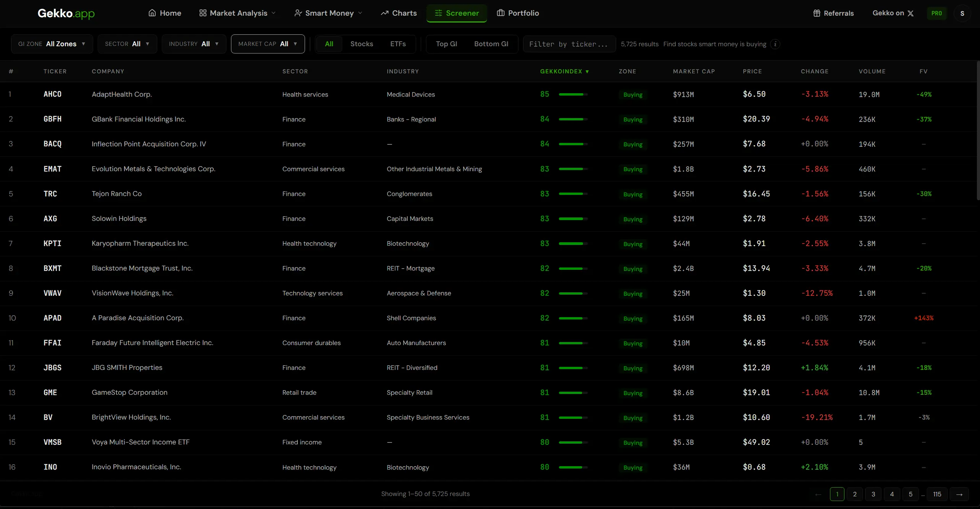Open the GME ticker row

[x=488, y=393]
